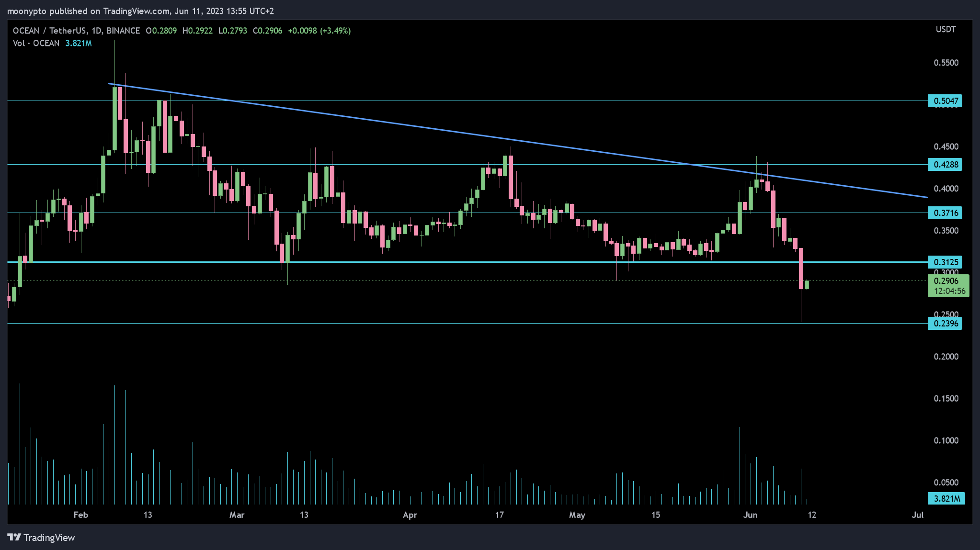Click the Feb date axis label
This screenshot has height=550, width=980.
(x=80, y=515)
